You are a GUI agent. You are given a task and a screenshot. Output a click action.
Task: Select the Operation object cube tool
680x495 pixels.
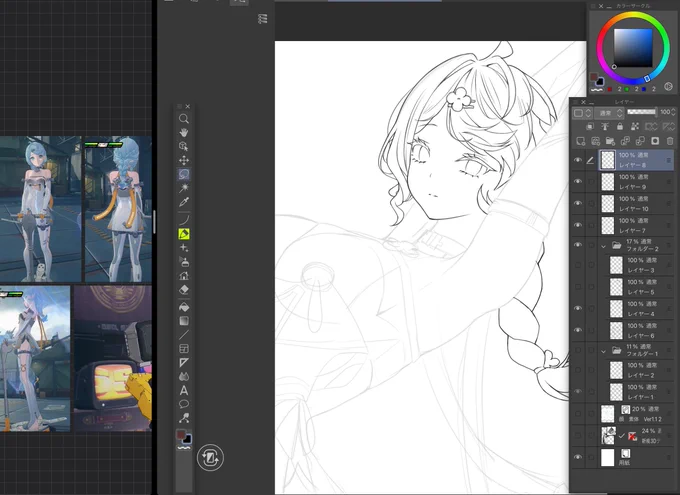(184, 146)
